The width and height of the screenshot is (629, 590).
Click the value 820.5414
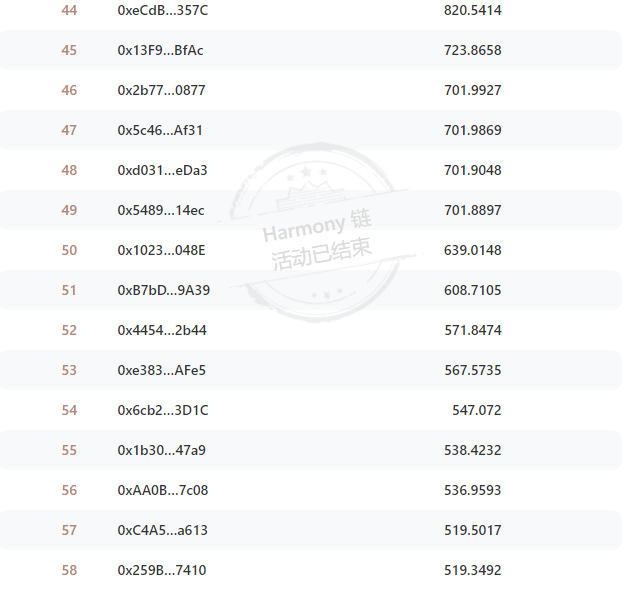473,10
